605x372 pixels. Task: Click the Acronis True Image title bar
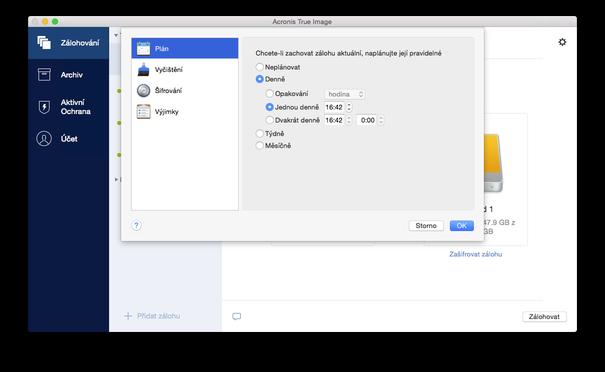(302, 22)
